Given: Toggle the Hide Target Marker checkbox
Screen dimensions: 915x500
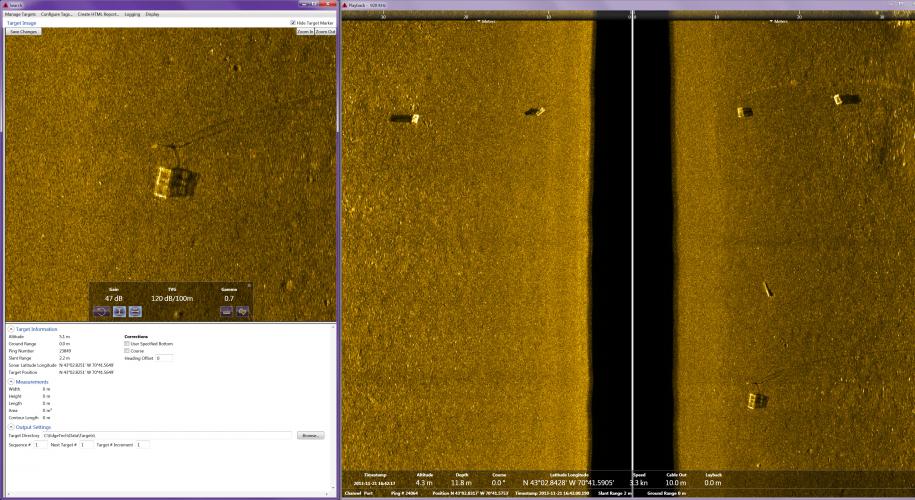Looking at the screenshot, I should pos(292,22).
